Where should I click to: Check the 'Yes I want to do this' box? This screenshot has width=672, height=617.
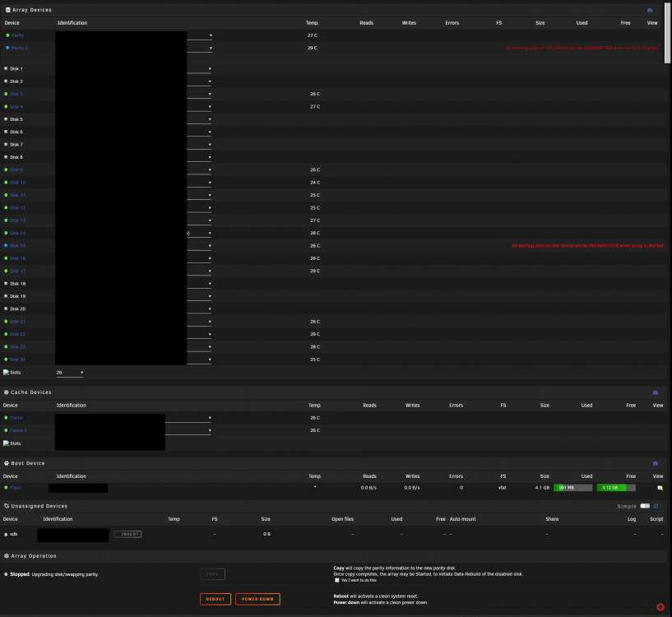(337, 580)
